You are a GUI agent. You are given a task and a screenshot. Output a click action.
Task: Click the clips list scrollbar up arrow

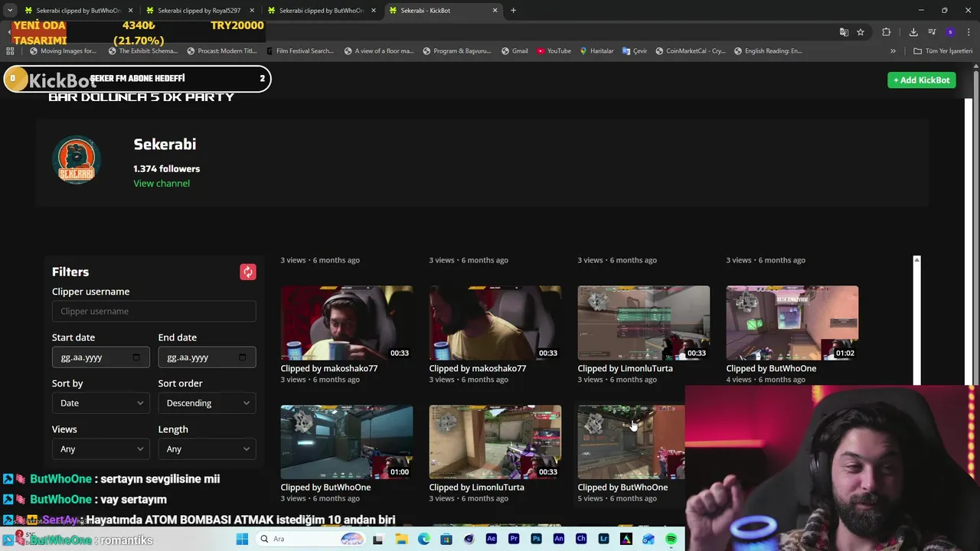(x=916, y=261)
